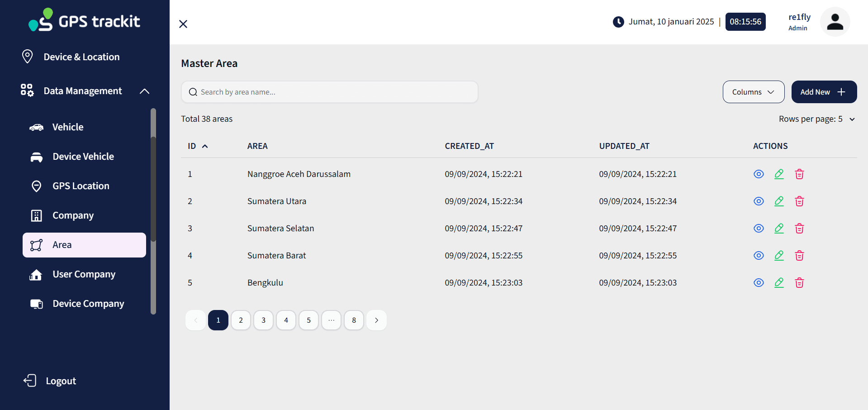
Task: Click the edit pencil icon for Bengkulu
Action: tap(779, 282)
